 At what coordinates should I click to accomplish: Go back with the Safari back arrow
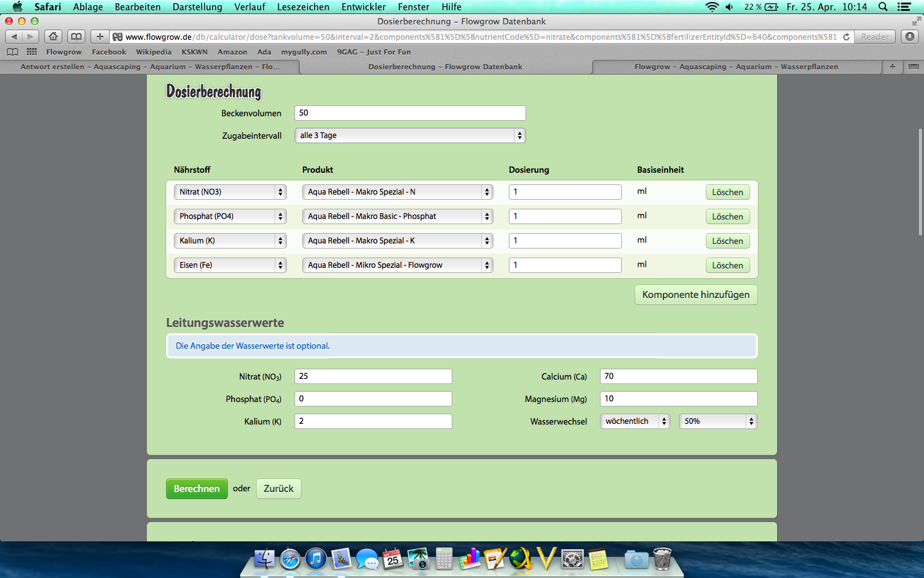[14, 37]
